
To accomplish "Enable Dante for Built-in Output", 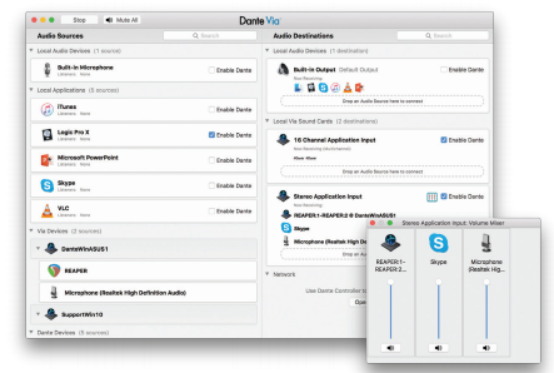I will point(444,70).
